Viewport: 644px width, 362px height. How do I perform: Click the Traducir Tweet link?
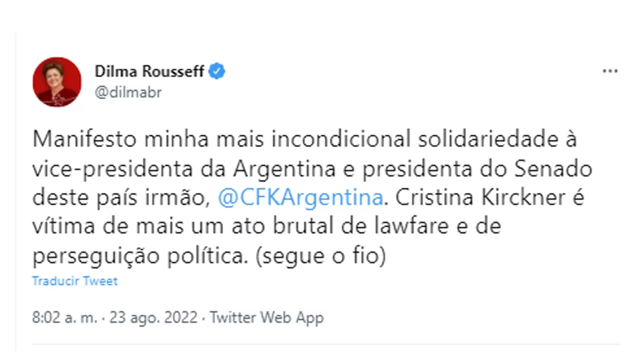click(75, 280)
